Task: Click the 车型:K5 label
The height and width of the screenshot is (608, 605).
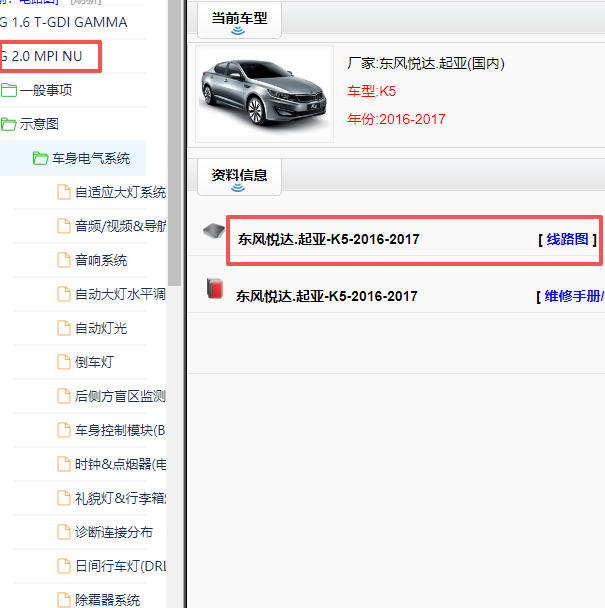Action: pos(372,91)
